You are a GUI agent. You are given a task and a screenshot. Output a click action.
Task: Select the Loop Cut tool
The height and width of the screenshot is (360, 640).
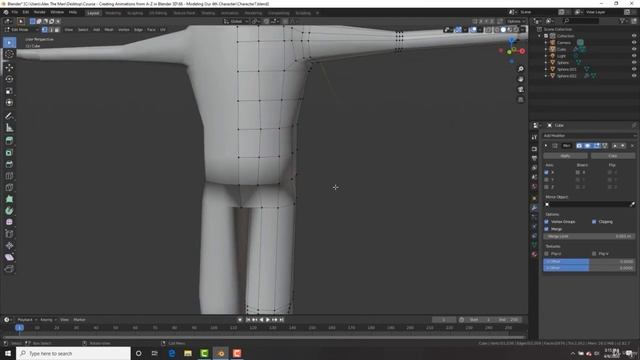point(9,176)
